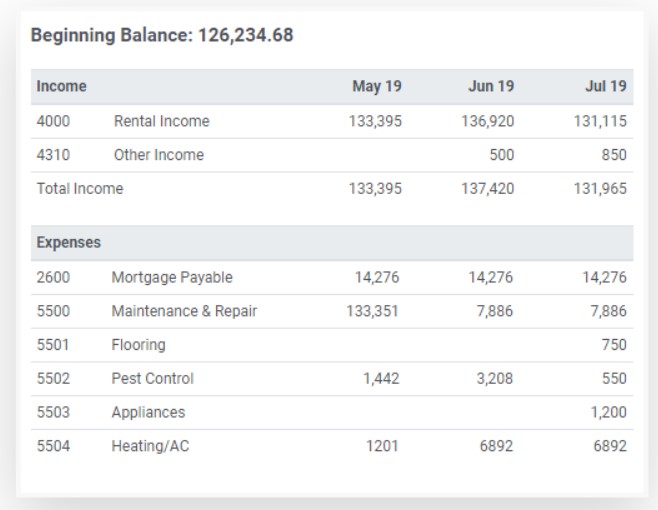The width and height of the screenshot is (658, 510).
Task: Select Pest Control July value 550
Action: (614, 379)
